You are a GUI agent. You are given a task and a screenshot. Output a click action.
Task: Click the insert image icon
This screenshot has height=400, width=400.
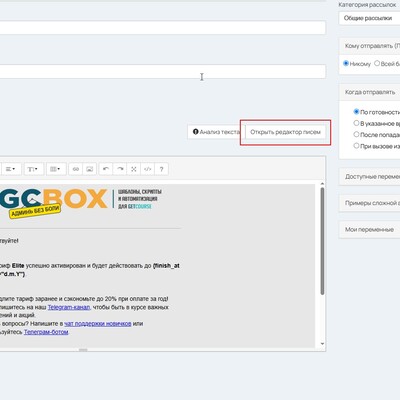(x=90, y=169)
